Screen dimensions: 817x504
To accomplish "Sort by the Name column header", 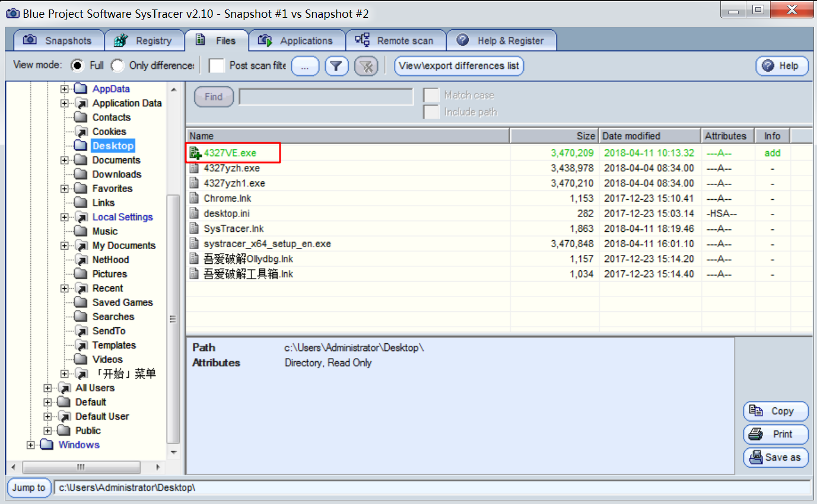I will tap(348, 136).
